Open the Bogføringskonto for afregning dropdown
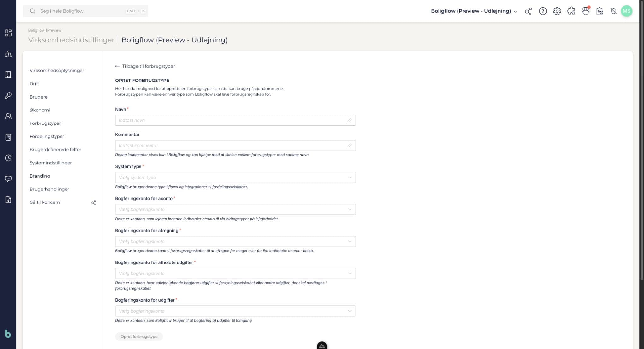Screen dimensions: 644x349 click(235, 241)
